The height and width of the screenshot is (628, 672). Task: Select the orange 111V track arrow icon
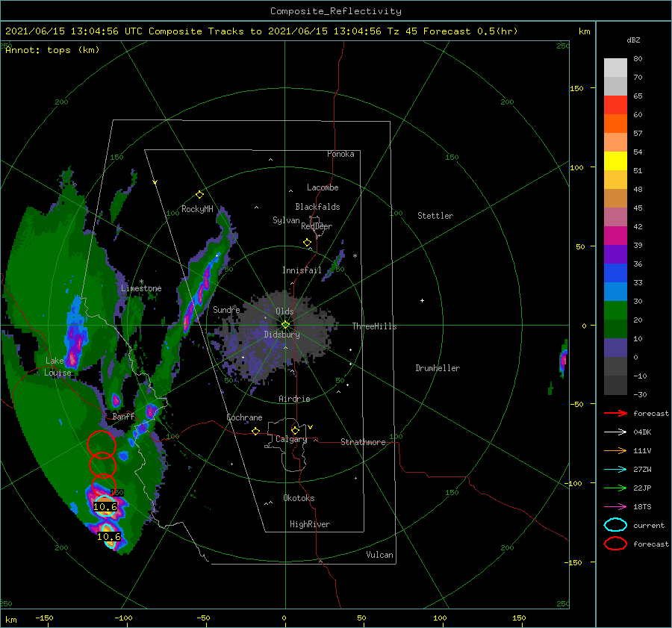tap(615, 450)
